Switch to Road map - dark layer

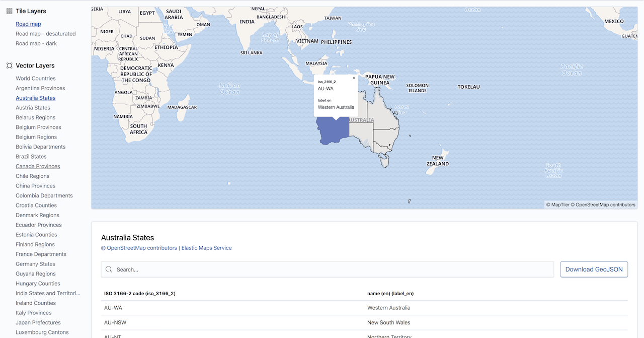coord(36,43)
